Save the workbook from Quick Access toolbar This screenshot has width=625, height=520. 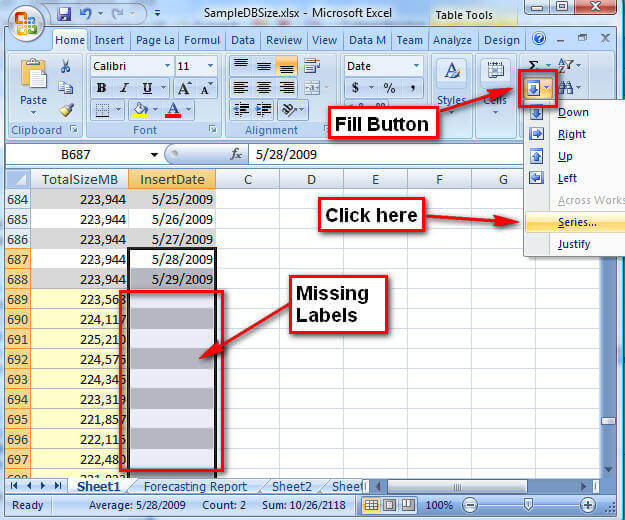coord(64,14)
